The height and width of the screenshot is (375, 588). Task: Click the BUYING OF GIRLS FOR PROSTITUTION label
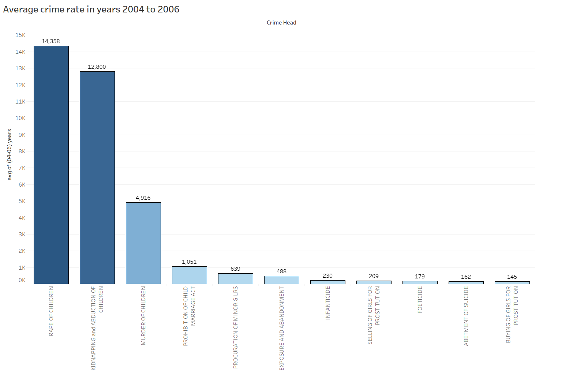[x=512, y=314]
